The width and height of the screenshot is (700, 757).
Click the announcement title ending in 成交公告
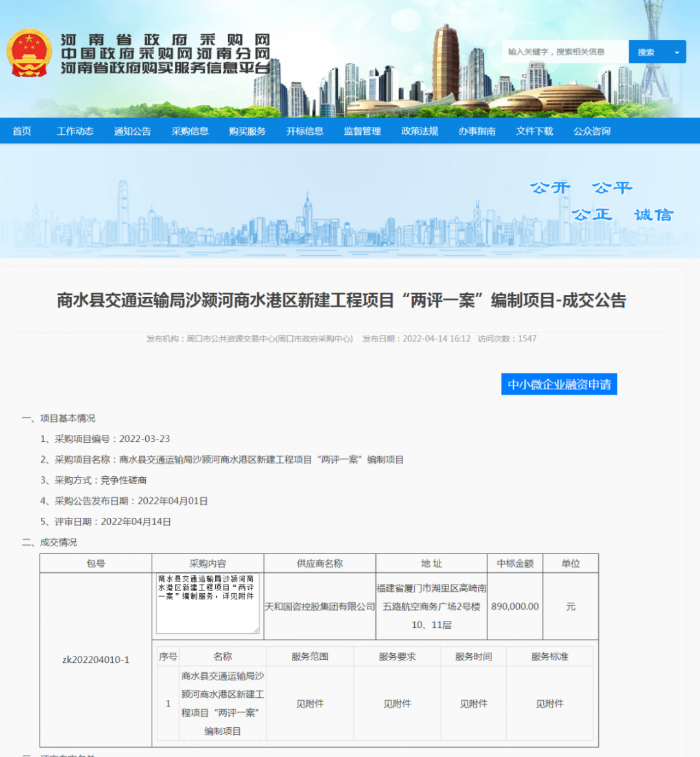(x=342, y=300)
